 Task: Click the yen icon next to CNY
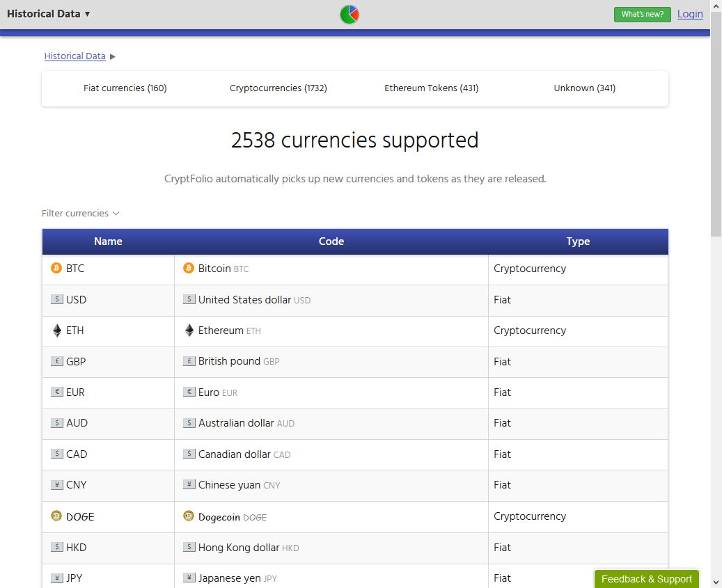tap(56, 484)
